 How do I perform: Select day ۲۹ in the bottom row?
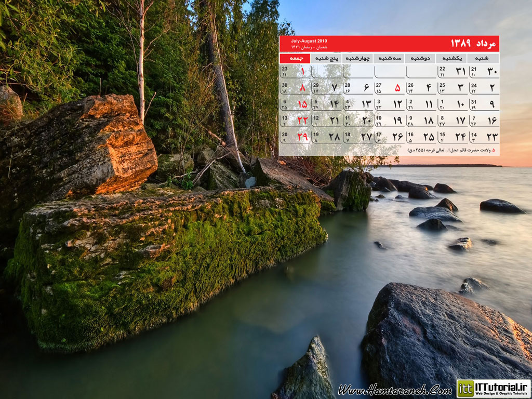tap(302, 137)
